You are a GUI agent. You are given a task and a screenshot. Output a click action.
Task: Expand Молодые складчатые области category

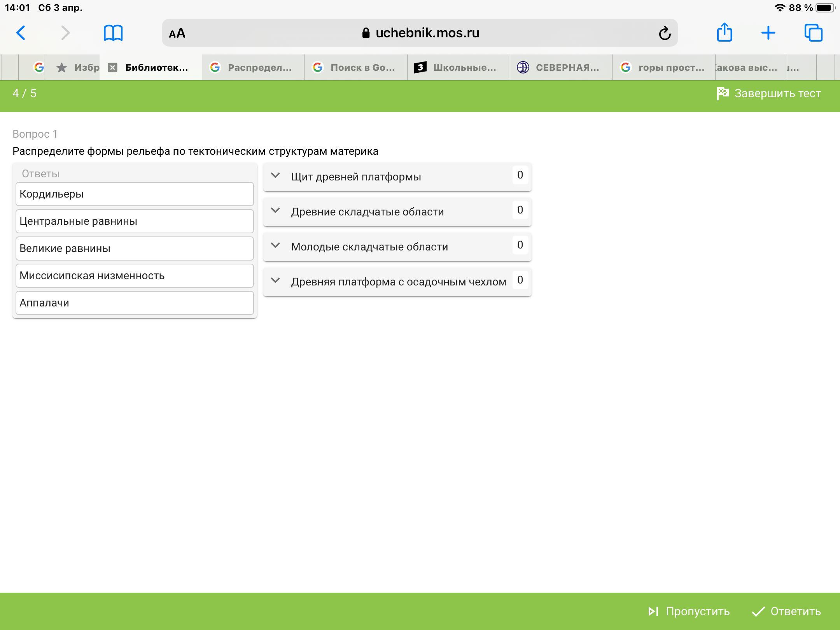(275, 246)
